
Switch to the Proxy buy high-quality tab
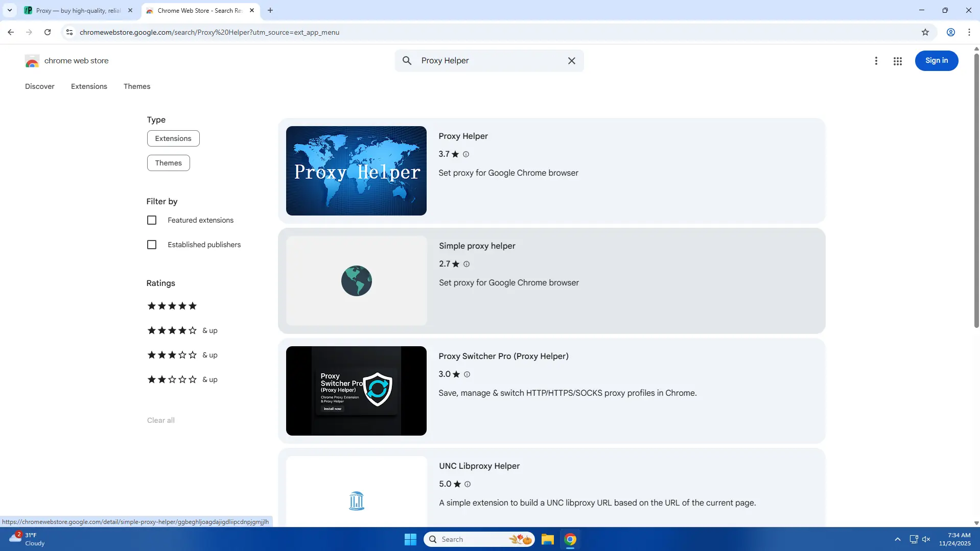(x=78, y=10)
